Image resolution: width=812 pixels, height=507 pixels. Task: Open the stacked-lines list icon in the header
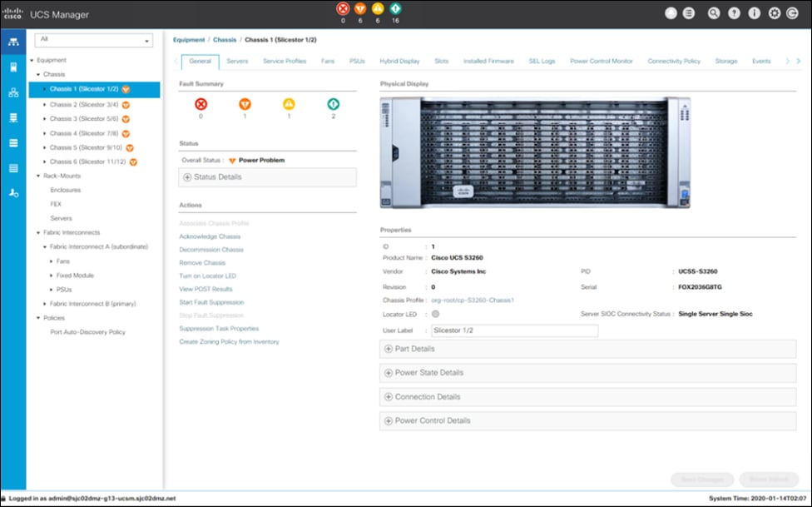tap(688, 13)
